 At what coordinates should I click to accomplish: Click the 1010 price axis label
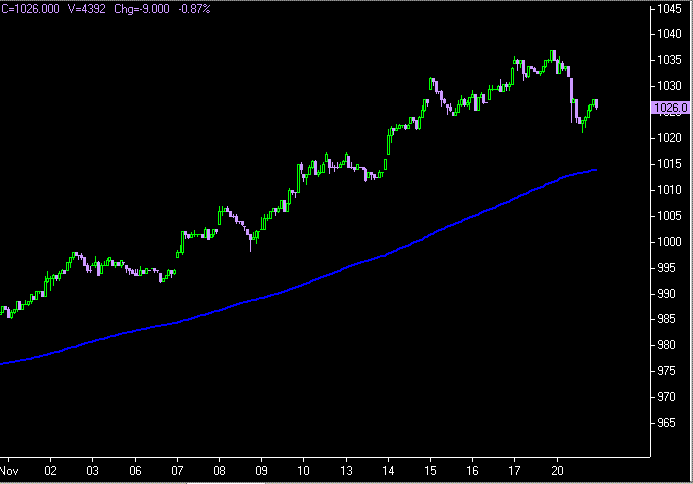pos(669,190)
